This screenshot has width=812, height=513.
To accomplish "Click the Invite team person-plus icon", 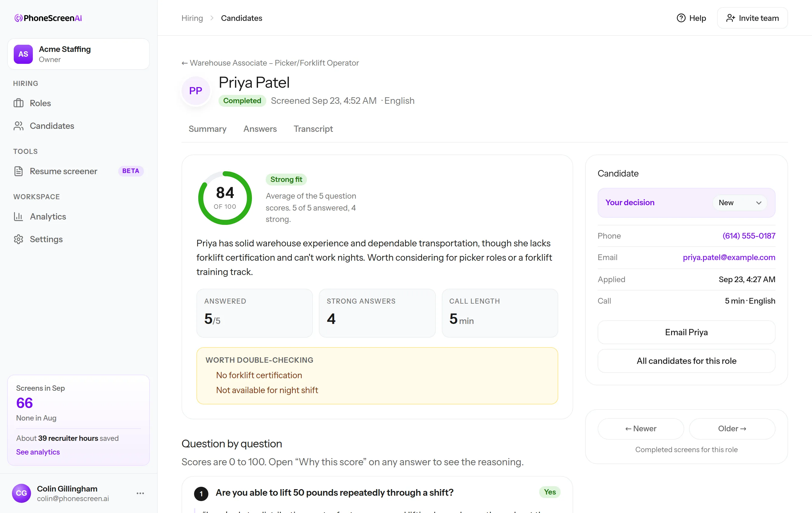I will point(730,18).
